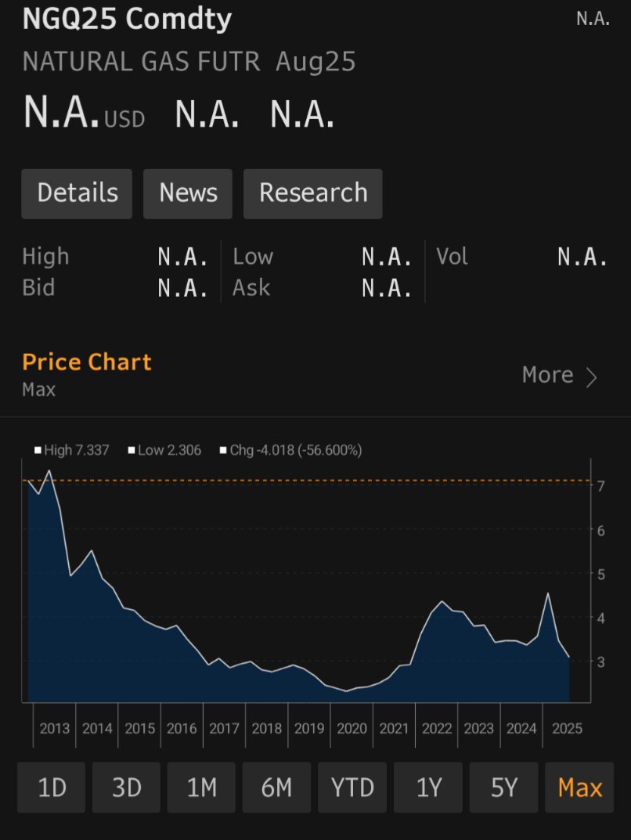Open the News button
The width and height of the screenshot is (631, 840).
(188, 193)
